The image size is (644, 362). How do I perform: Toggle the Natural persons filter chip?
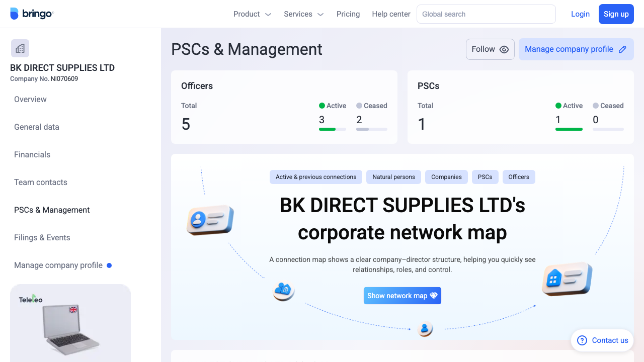(x=393, y=177)
